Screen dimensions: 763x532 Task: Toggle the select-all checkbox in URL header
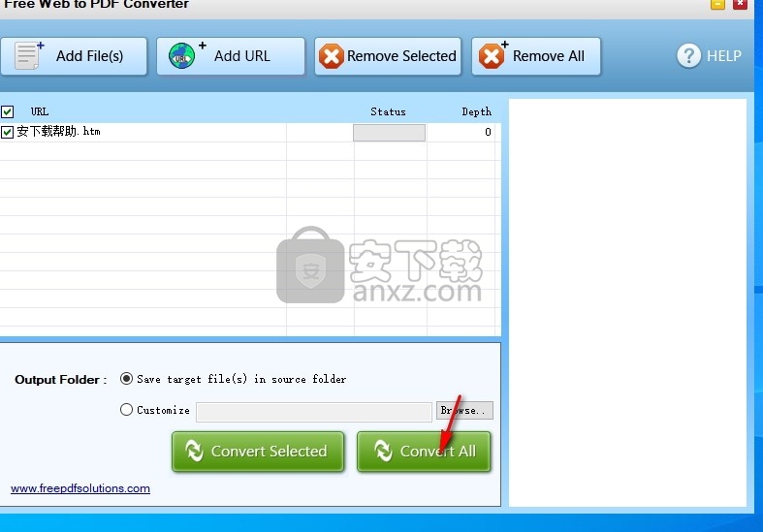tap(8, 111)
